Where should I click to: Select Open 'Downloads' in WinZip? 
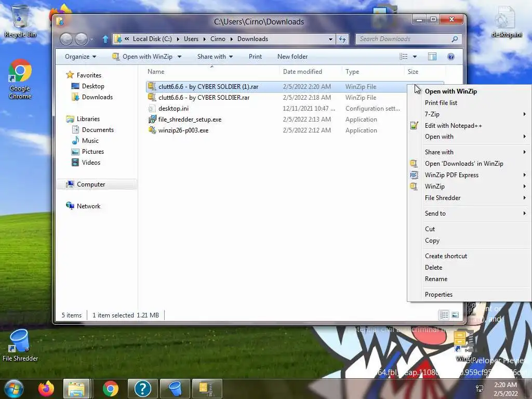(x=464, y=164)
